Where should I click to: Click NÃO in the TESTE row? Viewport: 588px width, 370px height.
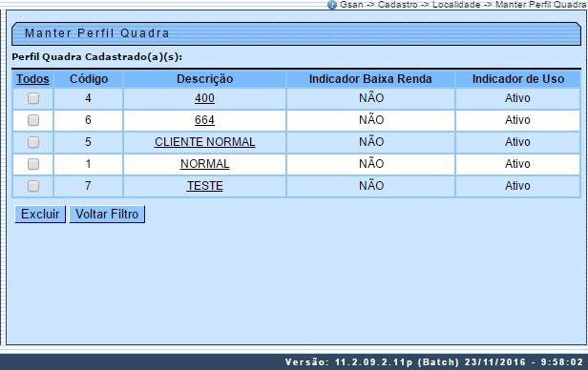[x=371, y=186]
